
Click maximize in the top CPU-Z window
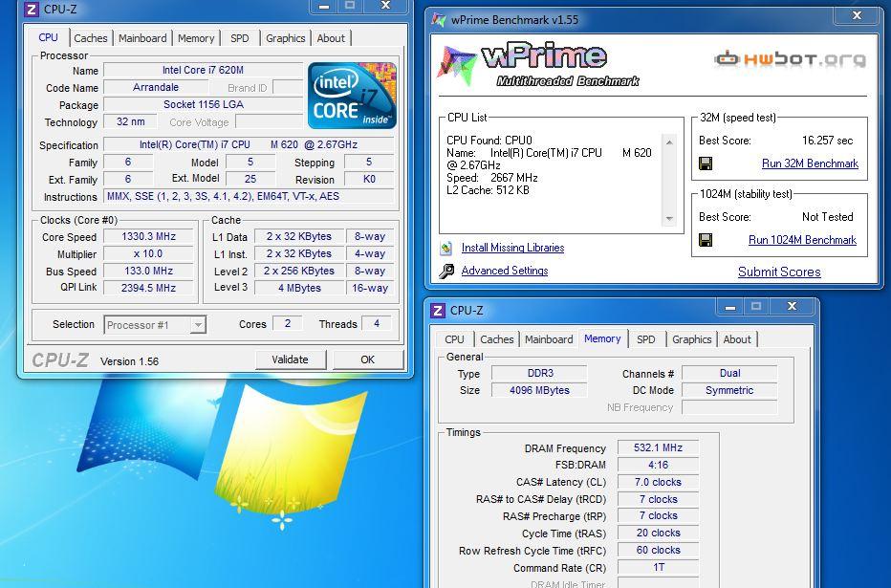[351, 6]
